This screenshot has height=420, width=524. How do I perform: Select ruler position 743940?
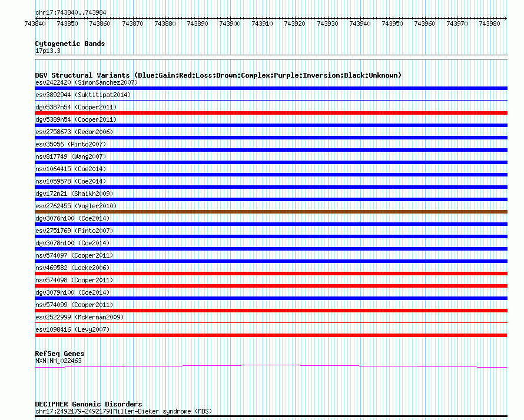[x=360, y=24]
